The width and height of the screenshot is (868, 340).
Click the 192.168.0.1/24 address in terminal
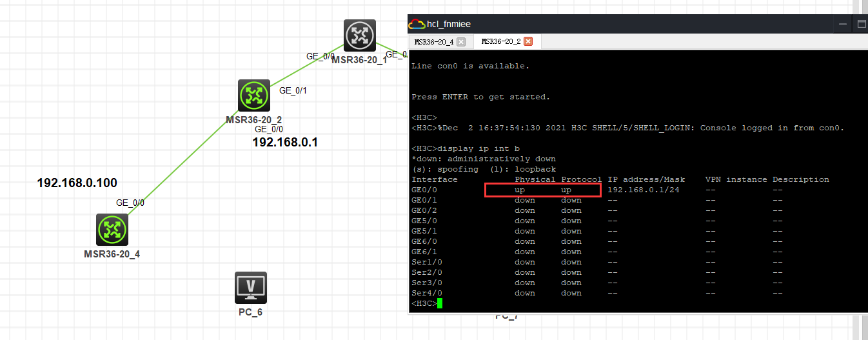tap(644, 190)
